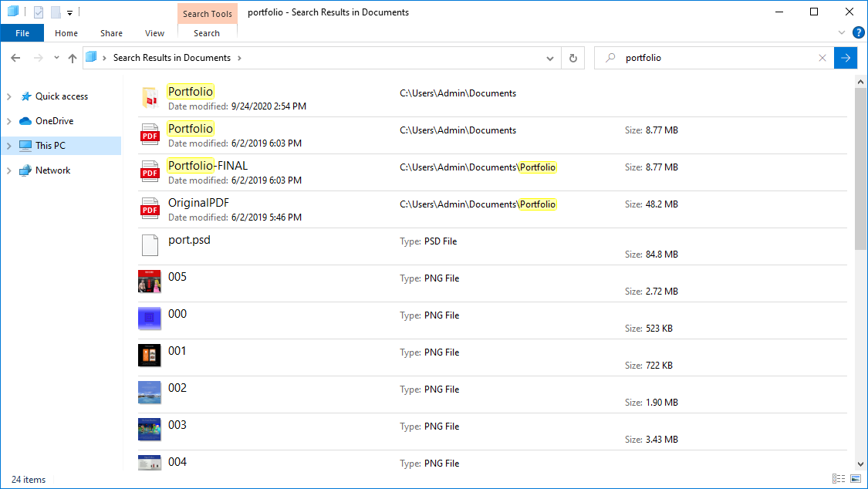Click the vertical scrollbar thumb
Image resolution: width=868 pixels, height=489 pixels.
coord(861,168)
